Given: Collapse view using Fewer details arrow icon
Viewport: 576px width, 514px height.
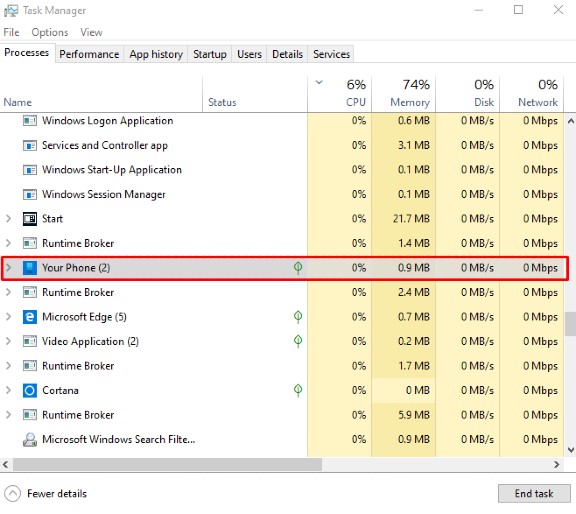Looking at the screenshot, I should (x=12, y=493).
